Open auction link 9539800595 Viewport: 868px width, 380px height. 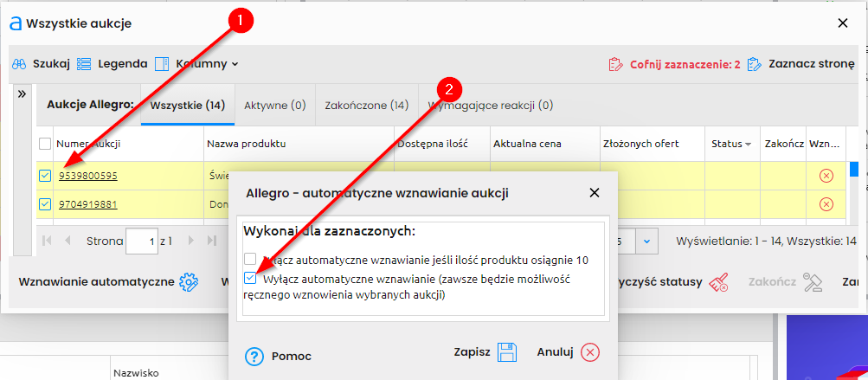tap(88, 177)
